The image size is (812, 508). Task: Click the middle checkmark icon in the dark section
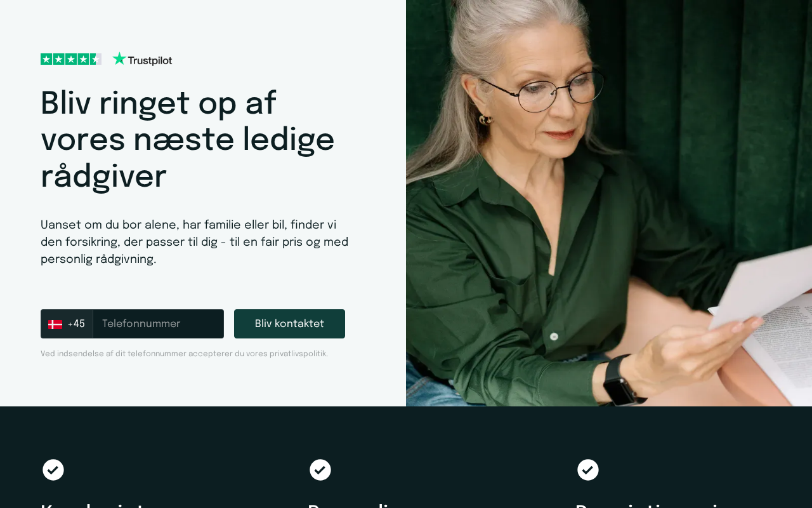320,470
